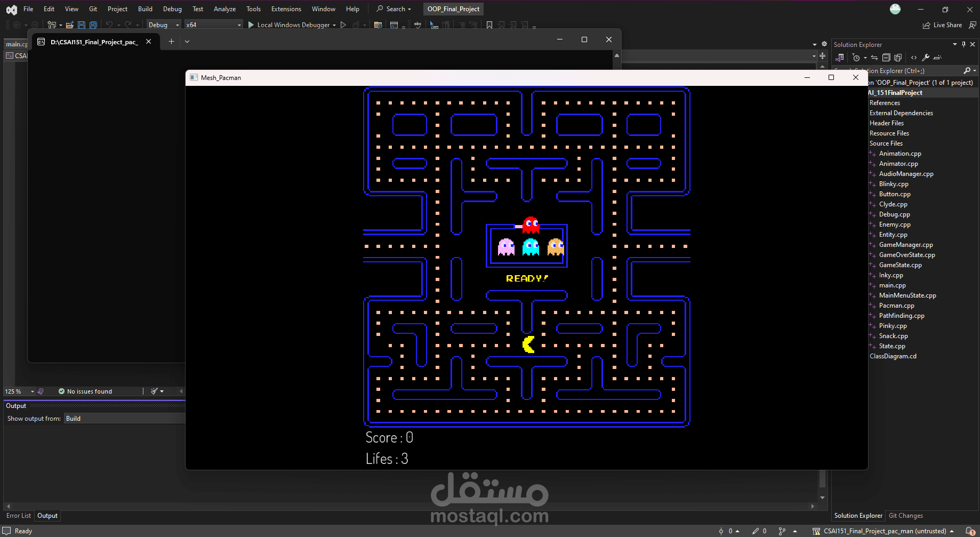This screenshot has height=537, width=980.
Task: Open the Show output from Build dropdown
Action: tap(124, 419)
